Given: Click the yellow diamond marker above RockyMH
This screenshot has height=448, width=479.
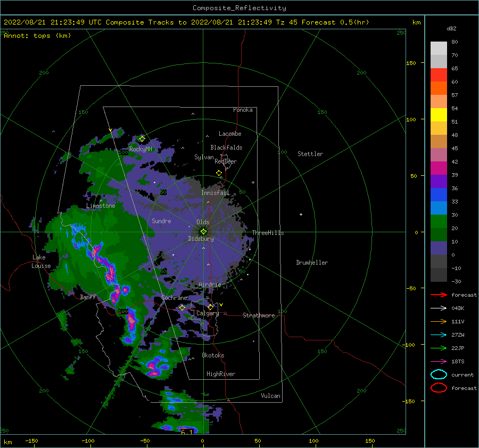Looking at the screenshot, I should pos(142,139).
